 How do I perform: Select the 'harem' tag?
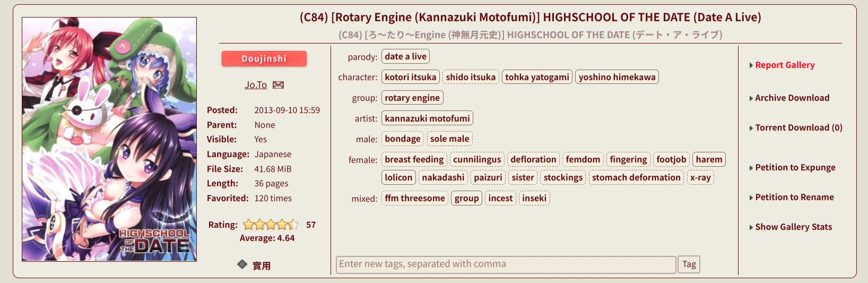pyautogui.click(x=709, y=159)
